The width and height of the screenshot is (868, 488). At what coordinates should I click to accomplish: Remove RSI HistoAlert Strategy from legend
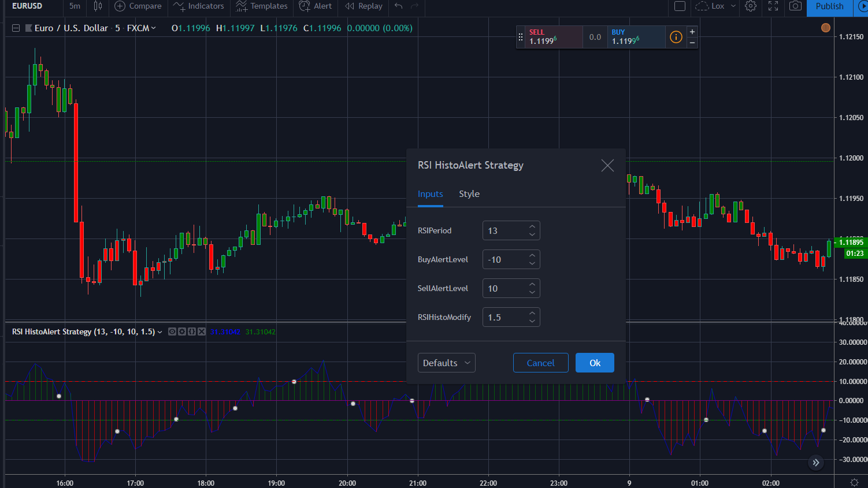pyautogui.click(x=202, y=331)
